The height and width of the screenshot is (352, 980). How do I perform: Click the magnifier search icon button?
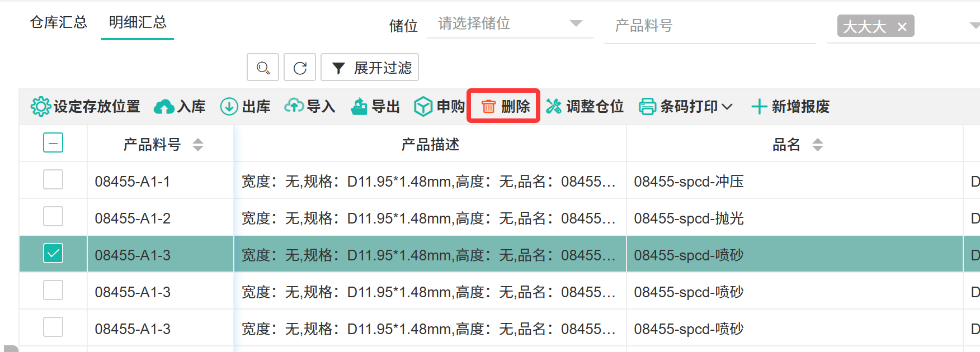point(263,68)
